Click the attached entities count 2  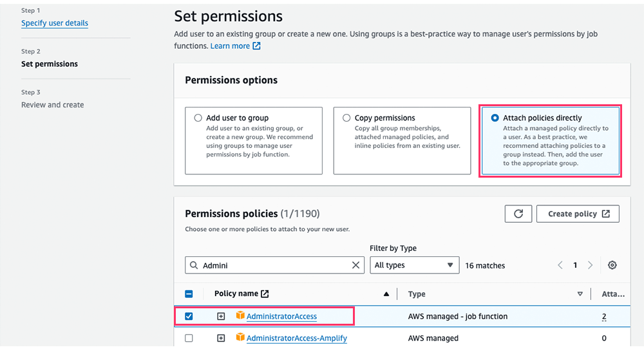click(x=604, y=317)
